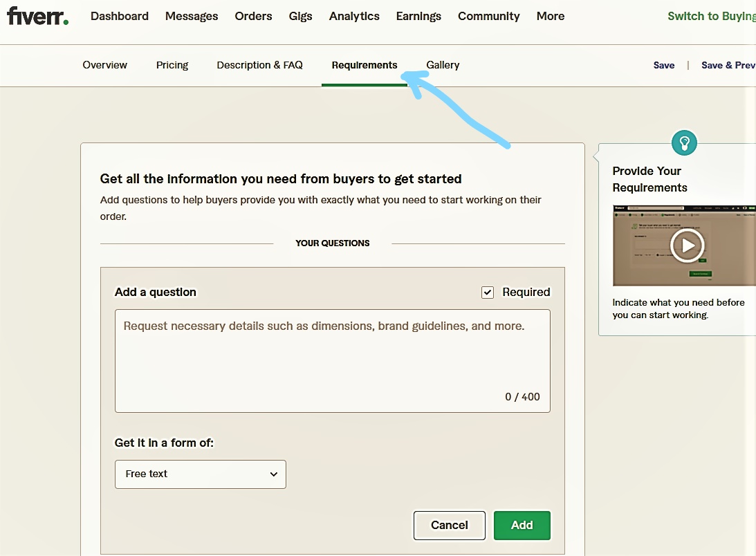Screen dimensions: 756x556
Task: Click the YOUR QUESTIONS section label
Action: tap(332, 243)
